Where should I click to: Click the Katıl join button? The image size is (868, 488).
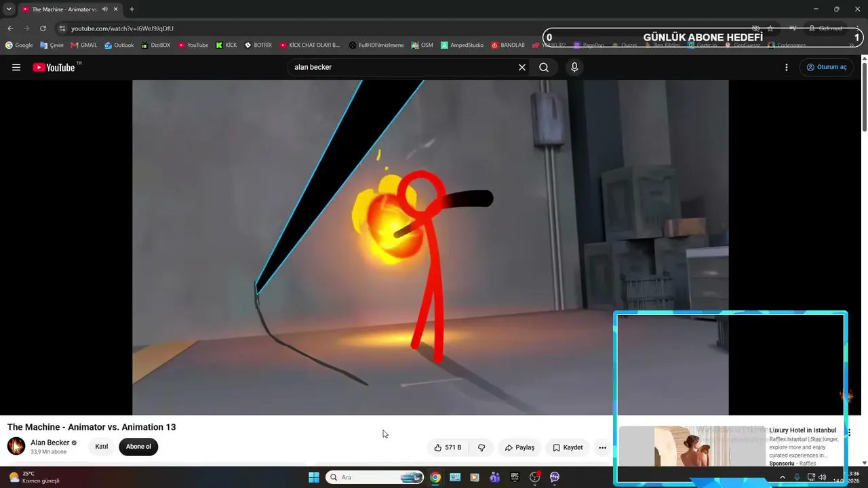(102, 447)
